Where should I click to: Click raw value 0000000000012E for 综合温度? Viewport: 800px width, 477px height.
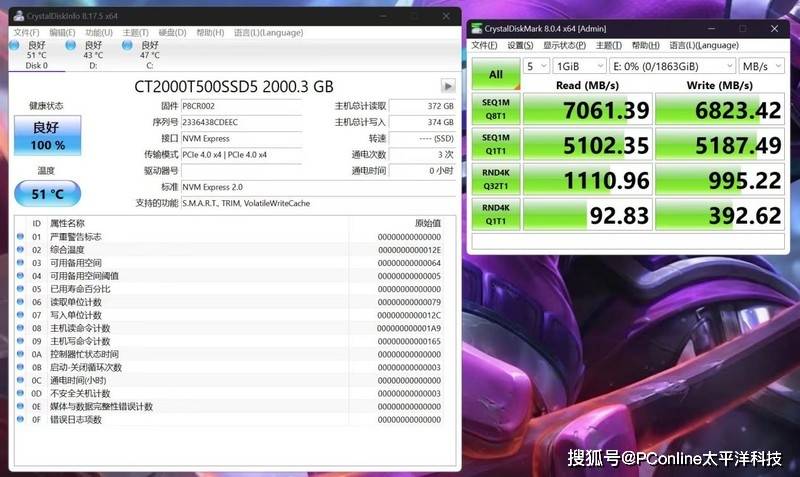point(410,250)
